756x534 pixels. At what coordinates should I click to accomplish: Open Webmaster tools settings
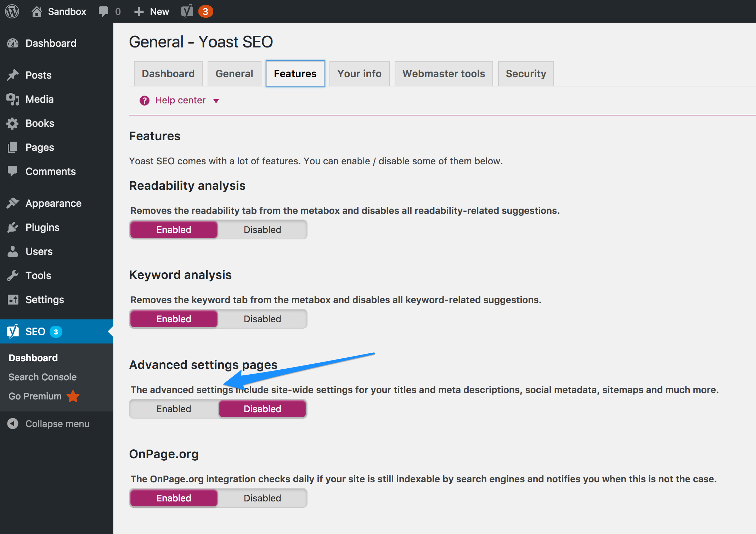tap(443, 73)
